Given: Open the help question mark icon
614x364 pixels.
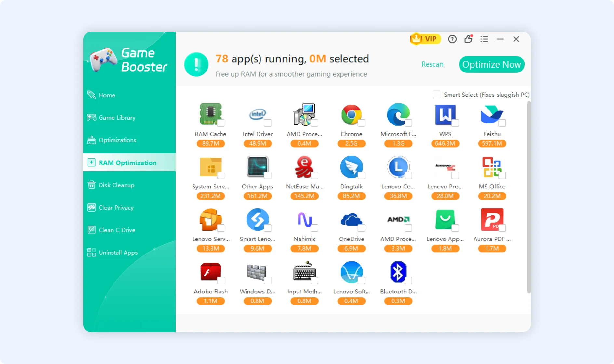Looking at the screenshot, I should point(452,39).
